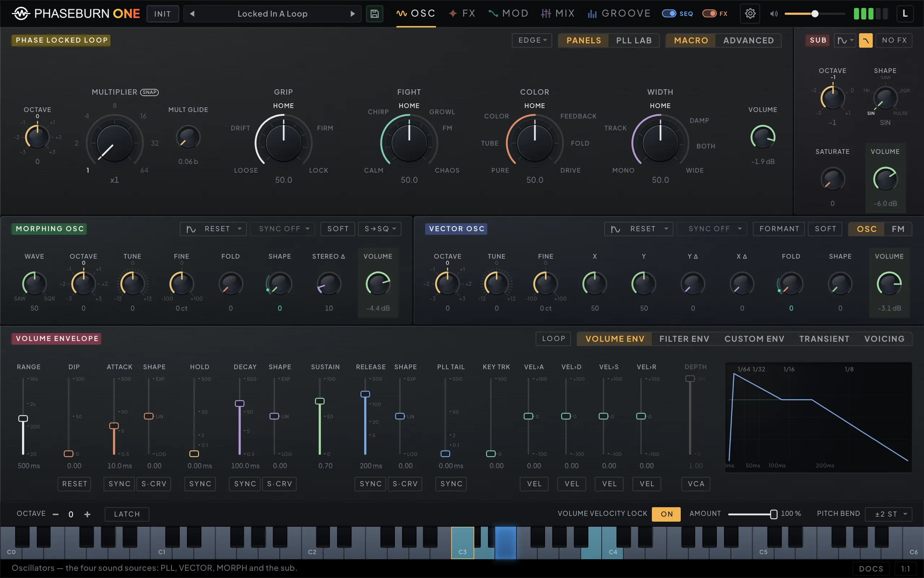Image resolution: width=924 pixels, height=578 pixels.
Task: Open the sub oscillator waveform dropdown
Action: click(845, 40)
